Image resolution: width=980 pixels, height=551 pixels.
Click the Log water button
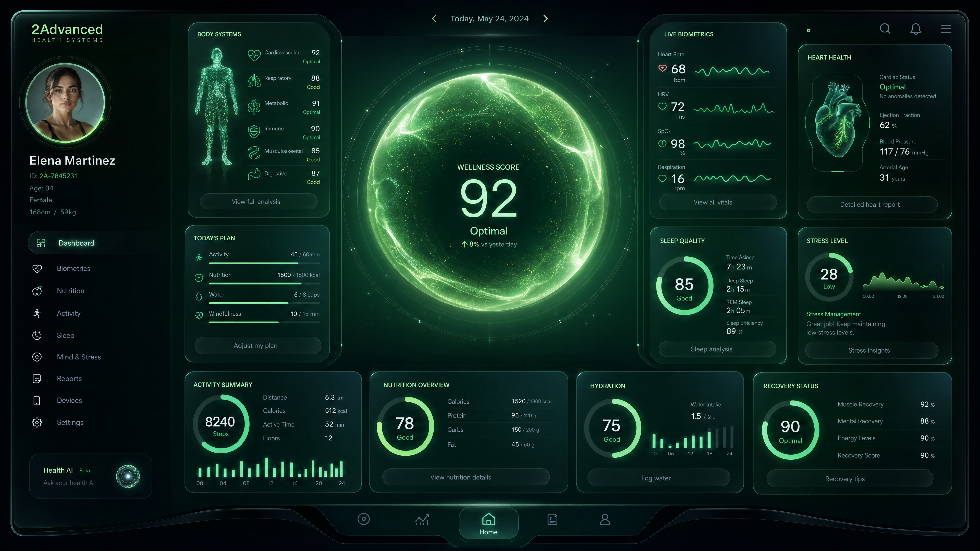point(658,478)
